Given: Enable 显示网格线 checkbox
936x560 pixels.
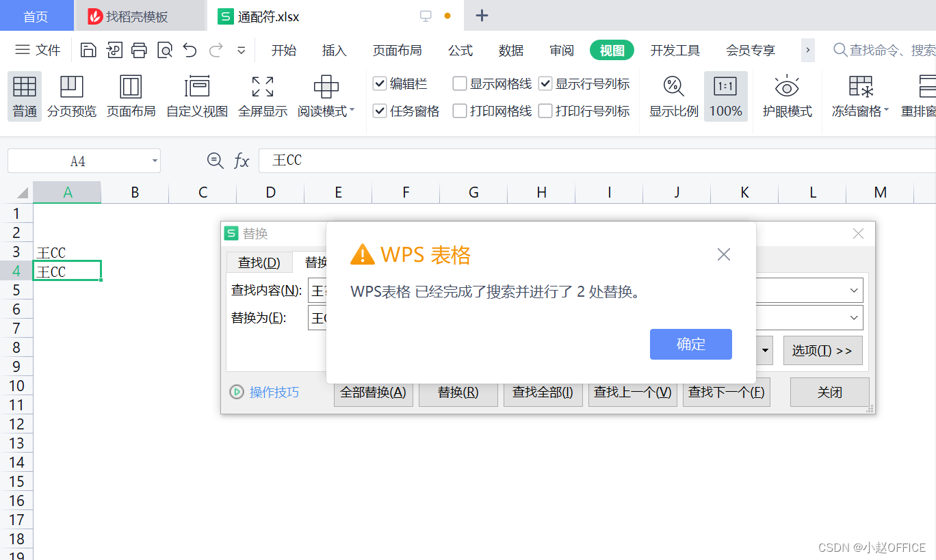Looking at the screenshot, I should point(460,83).
